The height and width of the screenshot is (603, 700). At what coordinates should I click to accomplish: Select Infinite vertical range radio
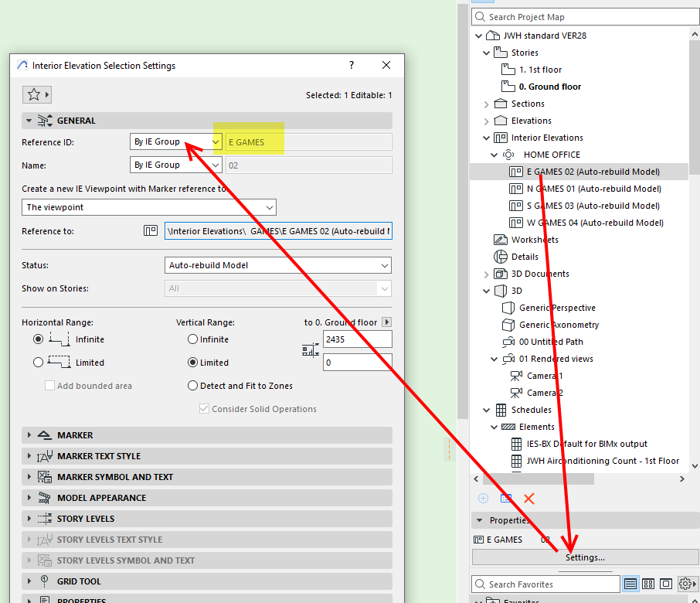click(x=192, y=339)
